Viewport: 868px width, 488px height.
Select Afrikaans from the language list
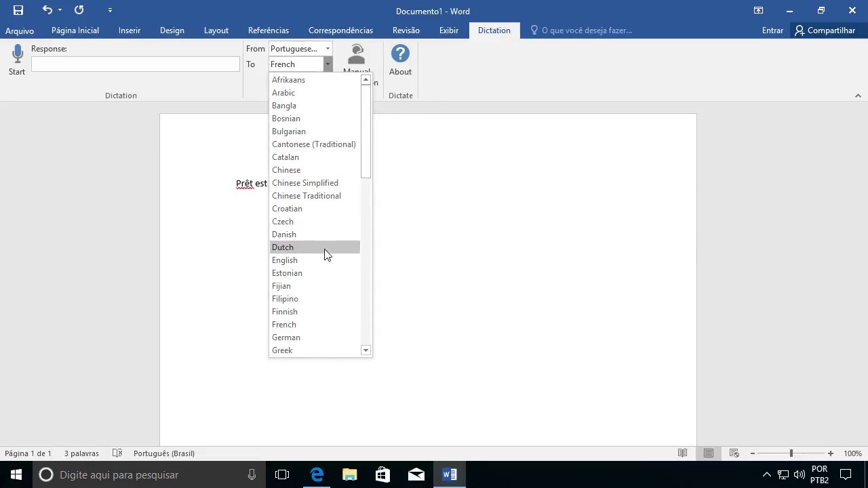click(x=315, y=80)
